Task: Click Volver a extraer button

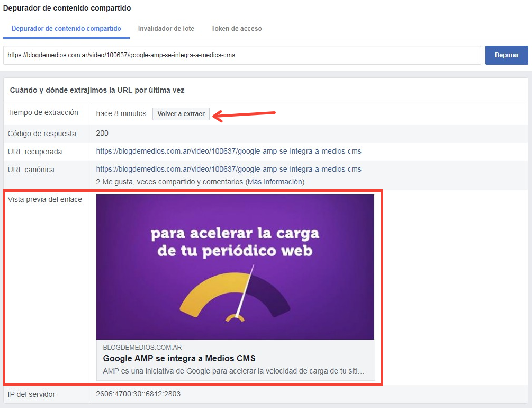Action: coord(181,114)
